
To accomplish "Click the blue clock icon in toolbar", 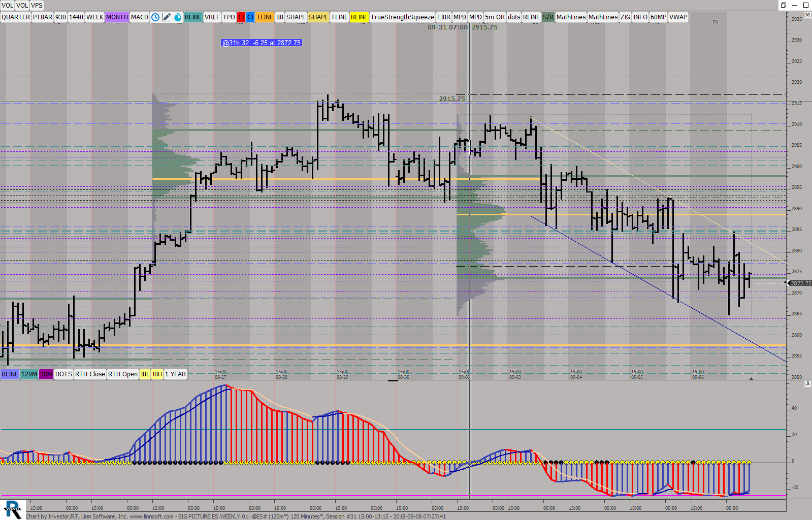I will [x=155, y=17].
